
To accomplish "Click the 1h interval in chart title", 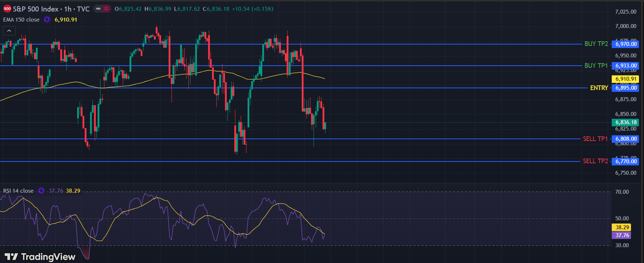I will [x=68, y=9].
